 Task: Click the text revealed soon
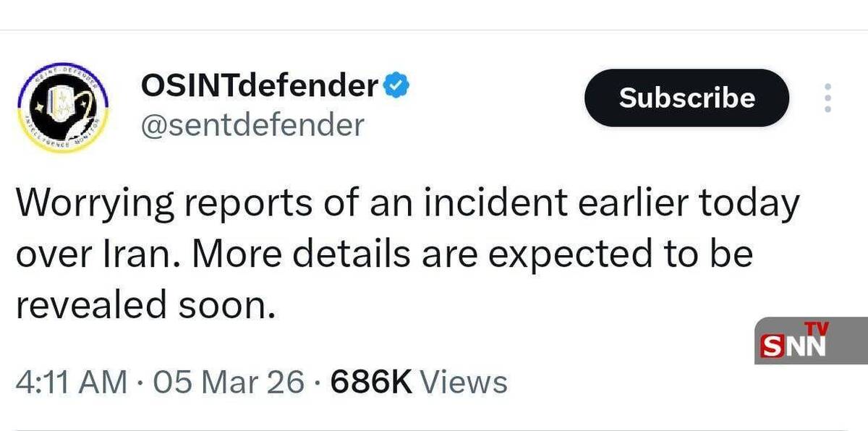(x=146, y=304)
